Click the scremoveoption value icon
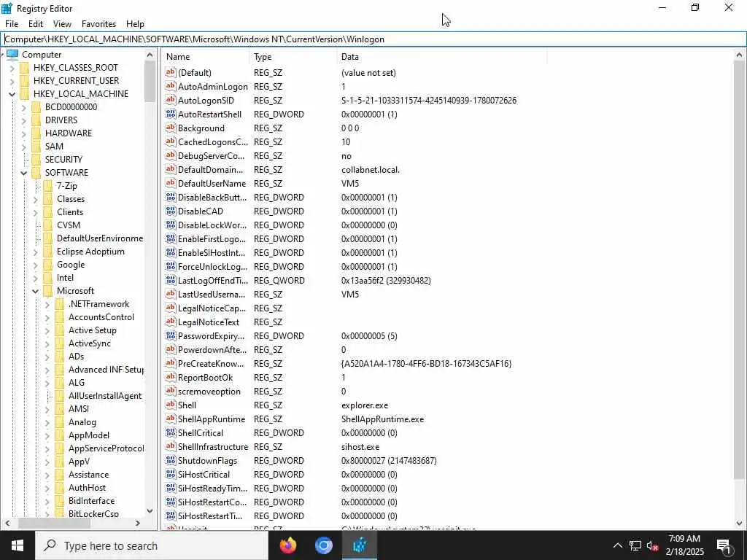The image size is (747, 560). (171, 391)
